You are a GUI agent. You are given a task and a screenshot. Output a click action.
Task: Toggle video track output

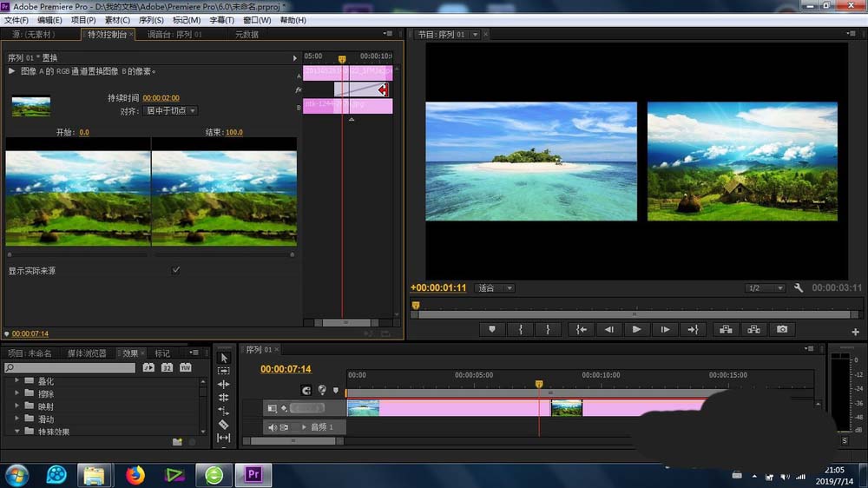272,408
